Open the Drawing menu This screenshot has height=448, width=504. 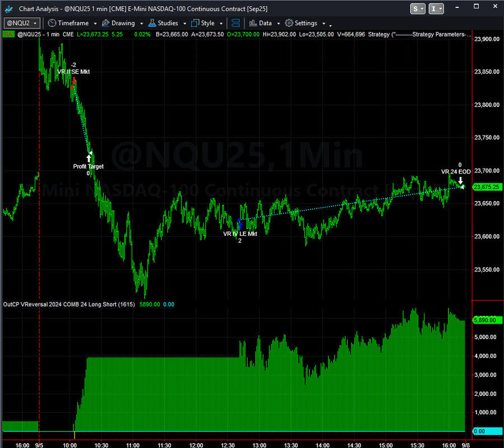(123, 23)
